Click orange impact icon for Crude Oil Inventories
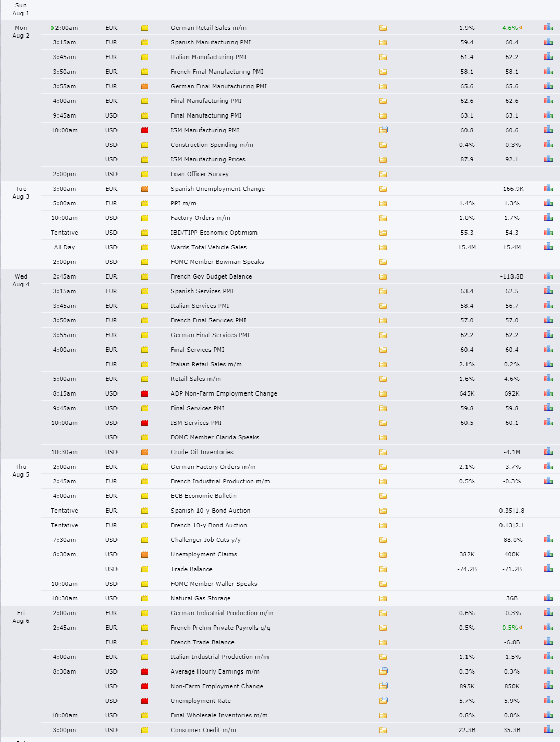 [x=145, y=452]
